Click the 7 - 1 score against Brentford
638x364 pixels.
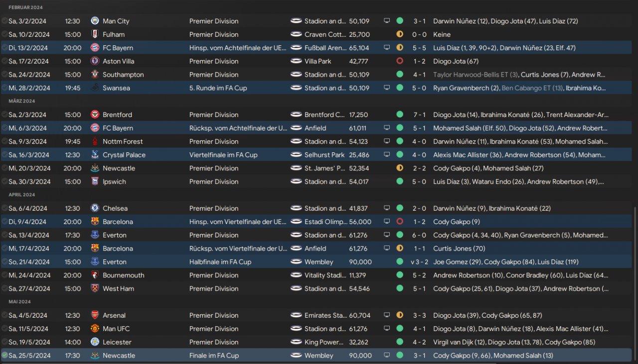pyautogui.click(x=420, y=115)
